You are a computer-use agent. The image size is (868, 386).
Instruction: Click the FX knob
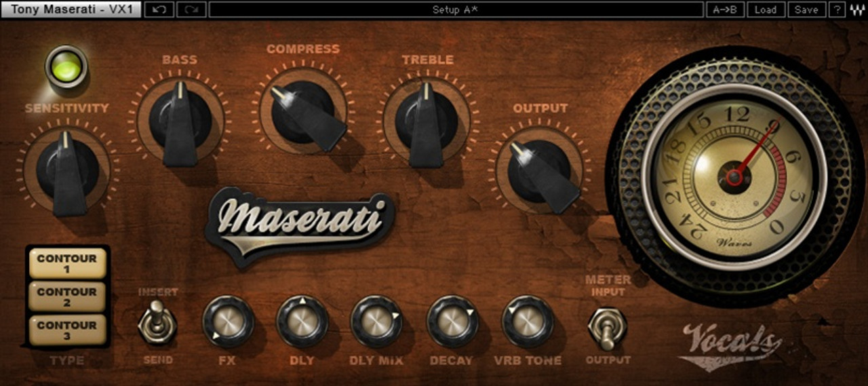coord(229,321)
